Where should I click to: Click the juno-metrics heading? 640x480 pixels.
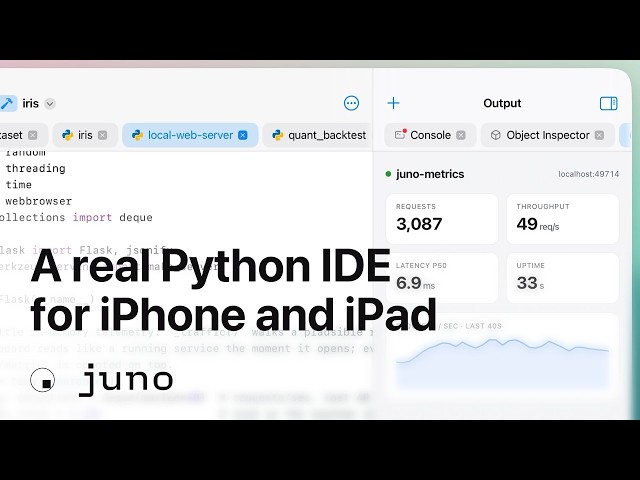click(430, 174)
